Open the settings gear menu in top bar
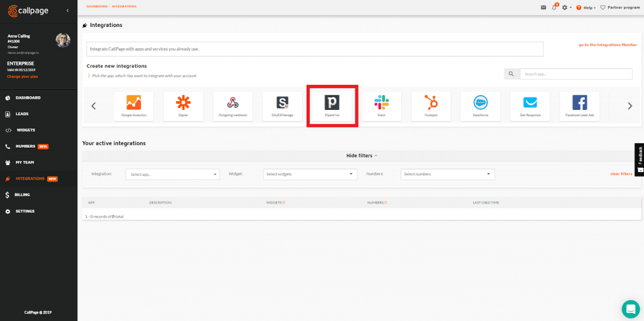Viewport: 644px width, 321px height. [x=567, y=8]
